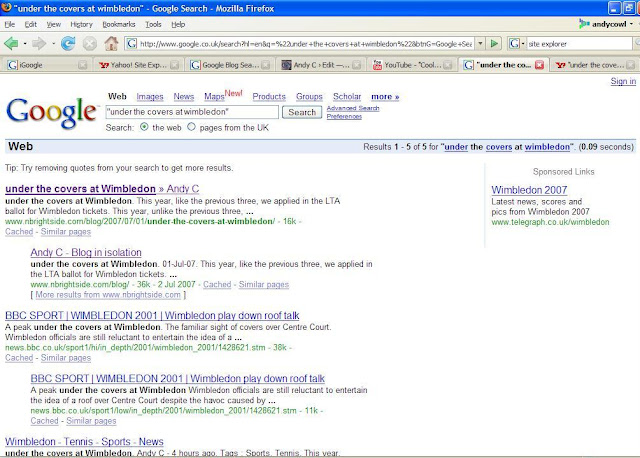
Task: Open Google Products link
Action: click(x=269, y=97)
